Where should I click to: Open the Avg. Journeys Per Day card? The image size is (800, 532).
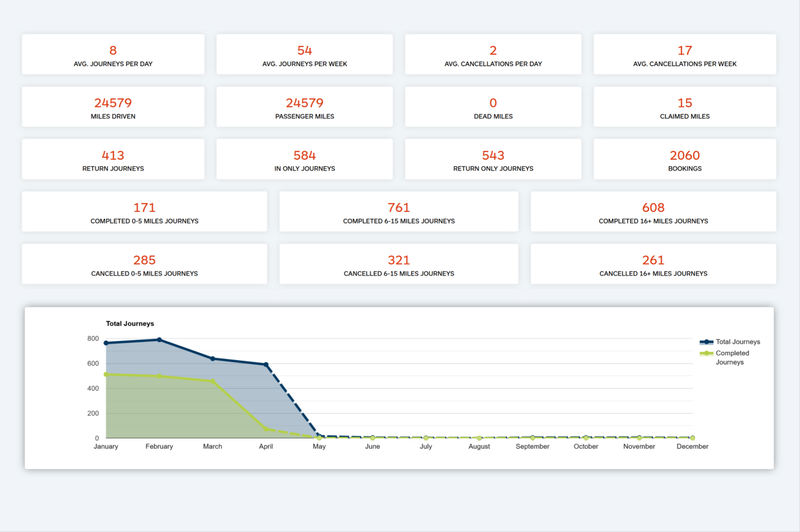[113, 54]
